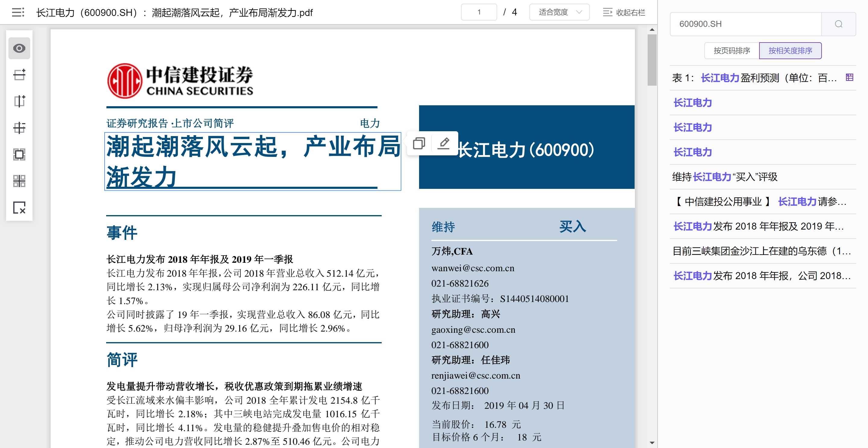Click the table icon on result 表 1

tap(850, 78)
